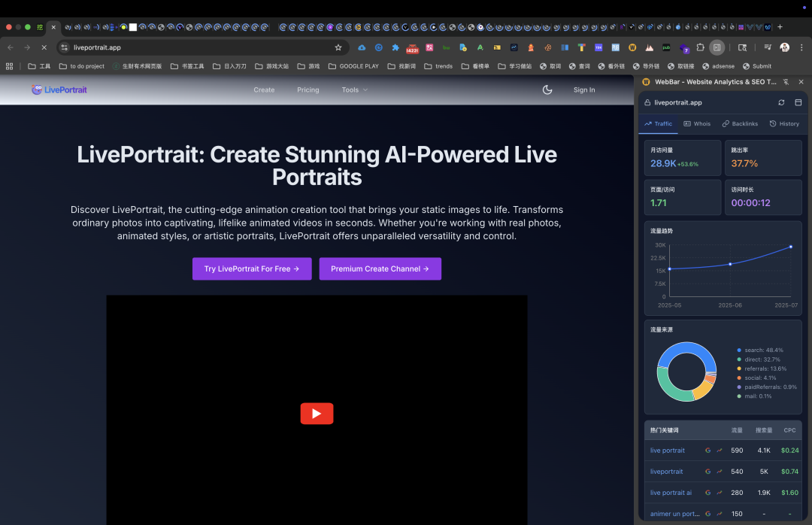812x525 pixels.
Task: Click the 2025-07 point on traffic chart
Action: [791, 247]
